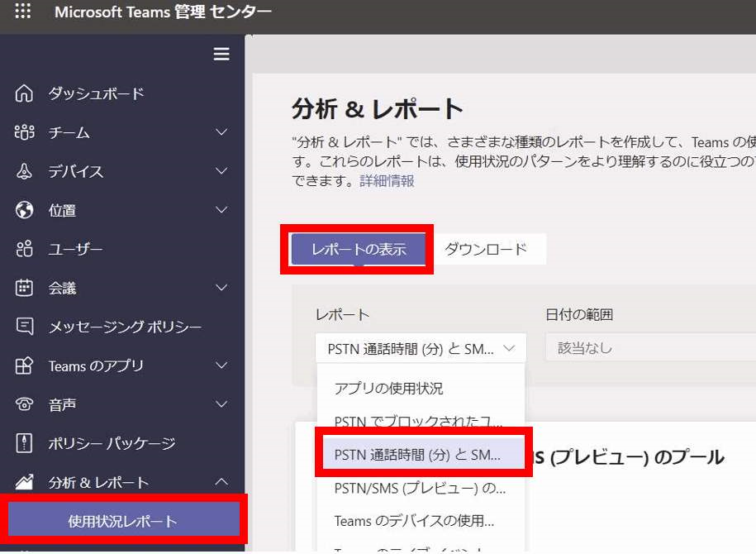Screen dimensions: 756x554
Task: Expand the 音声 menu chevron
Action: tap(221, 404)
